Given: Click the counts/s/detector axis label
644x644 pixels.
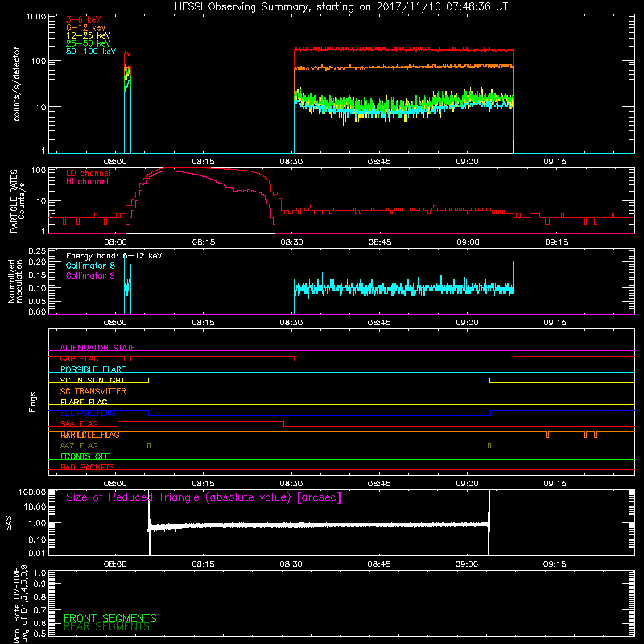Looking at the screenshot, I should [17, 84].
